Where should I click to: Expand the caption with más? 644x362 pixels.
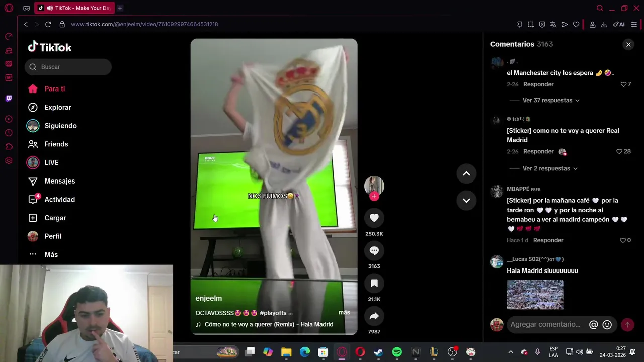click(344, 312)
